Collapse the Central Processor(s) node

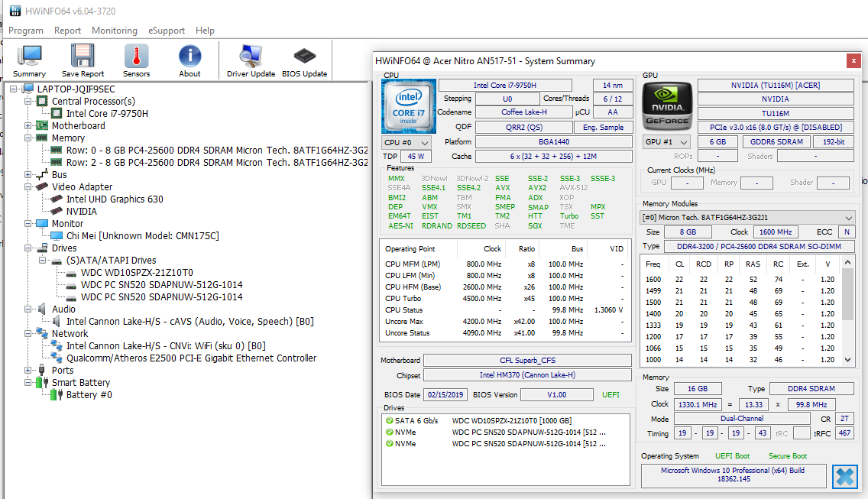coord(28,102)
